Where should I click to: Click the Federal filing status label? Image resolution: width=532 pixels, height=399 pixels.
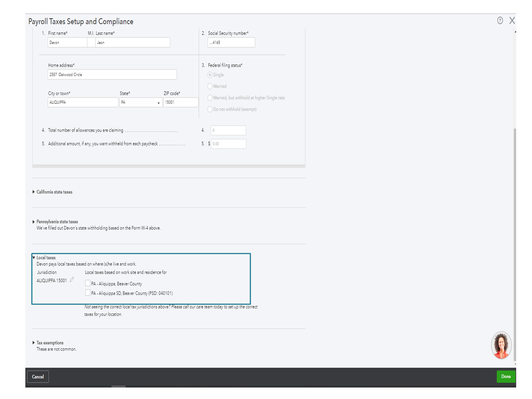pos(225,65)
